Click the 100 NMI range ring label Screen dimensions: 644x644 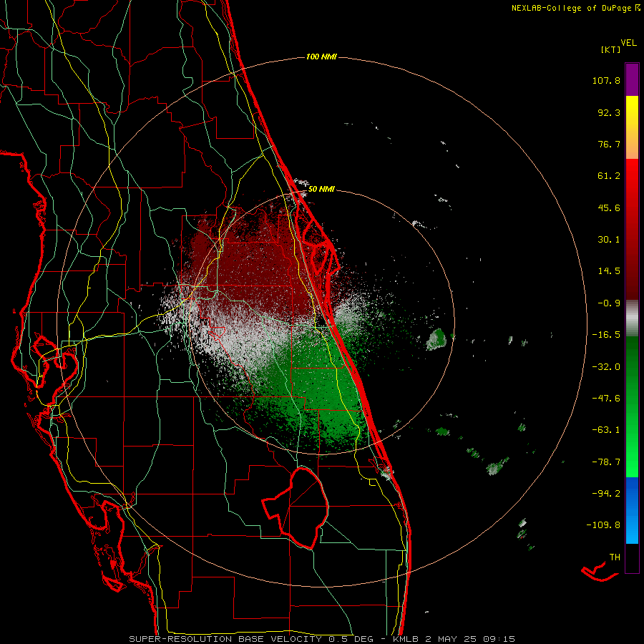pyautogui.click(x=321, y=57)
